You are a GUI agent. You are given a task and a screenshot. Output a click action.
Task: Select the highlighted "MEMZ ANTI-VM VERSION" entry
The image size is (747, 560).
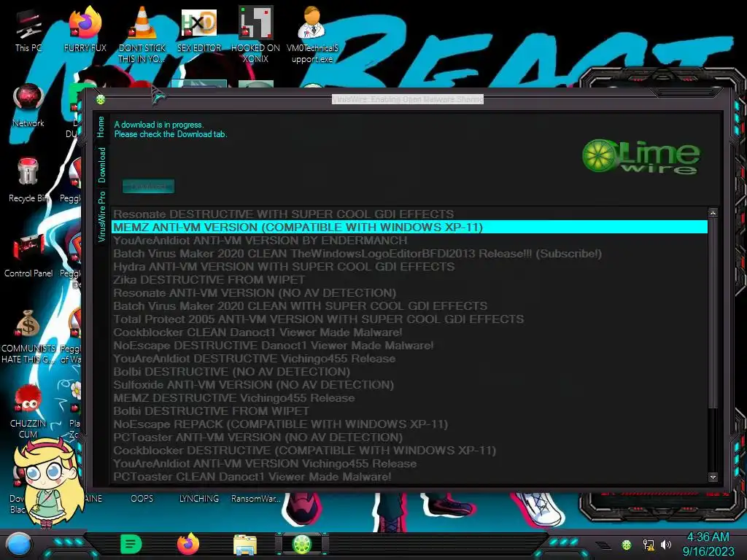(x=410, y=227)
